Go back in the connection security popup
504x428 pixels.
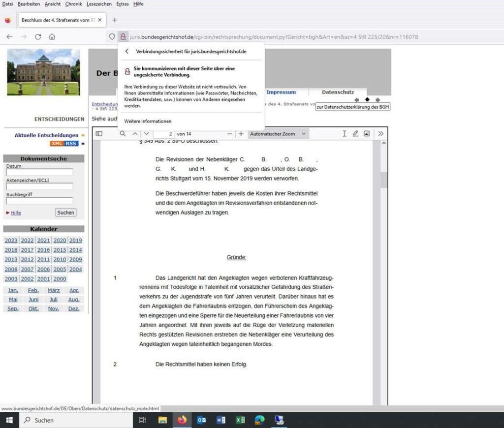(x=127, y=51)
